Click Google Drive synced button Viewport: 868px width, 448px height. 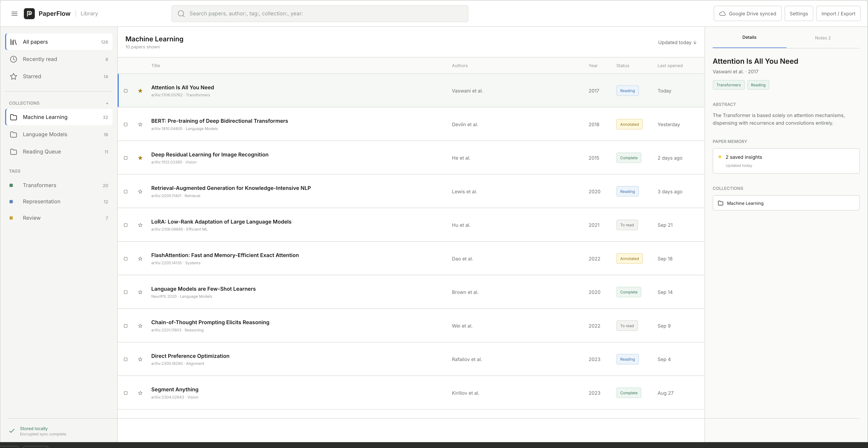point(747,13)
